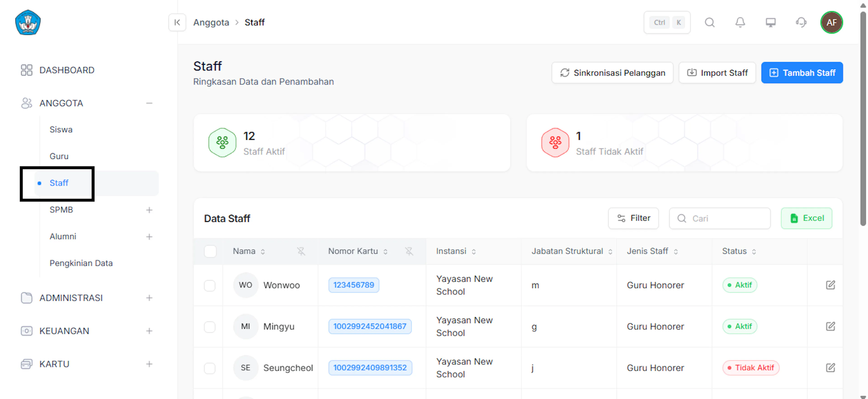Click Anggota in the breadcrumb
Viewport: 868px width, 399px height.
(211, 22)
